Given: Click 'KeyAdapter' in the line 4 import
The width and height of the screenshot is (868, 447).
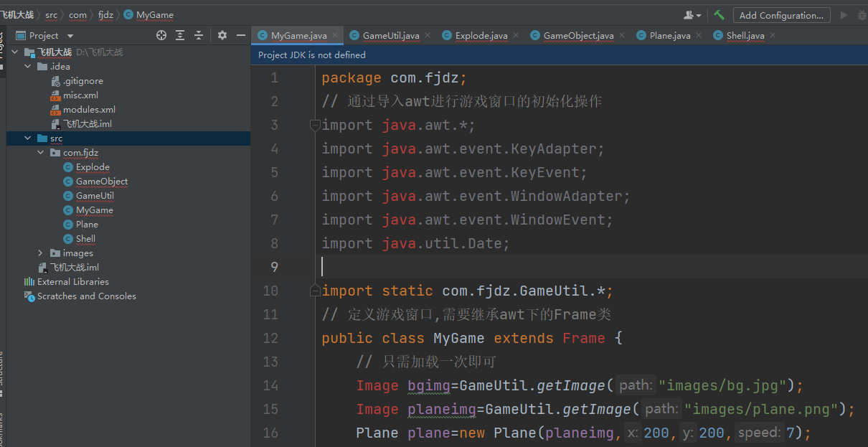Looking at the screenshot, I should click(x=554, y=149).
